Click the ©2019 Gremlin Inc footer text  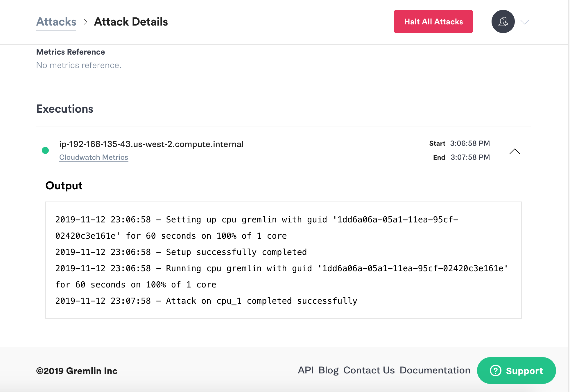coord(76,371)
